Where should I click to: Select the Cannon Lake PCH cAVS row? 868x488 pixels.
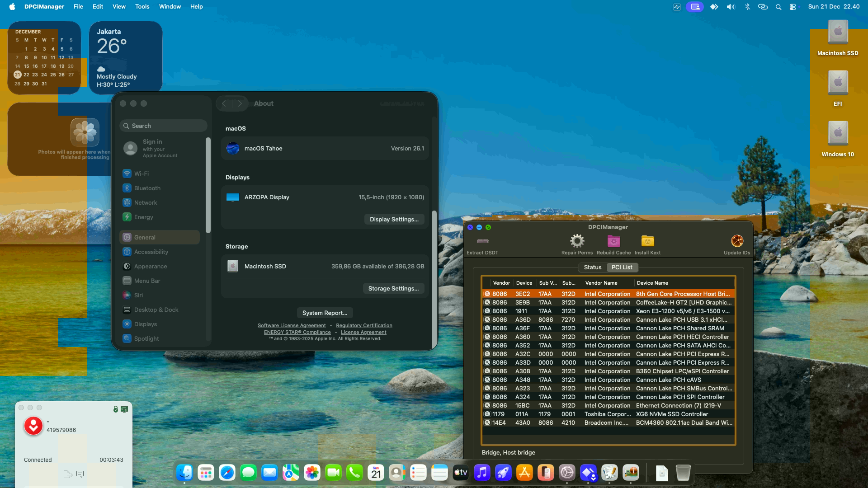(x=609, y=380)
